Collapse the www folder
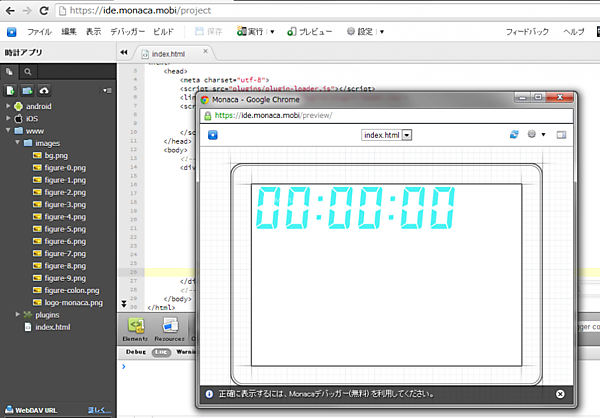This screenshot has height=418, width=600. [x=8, y=130]
